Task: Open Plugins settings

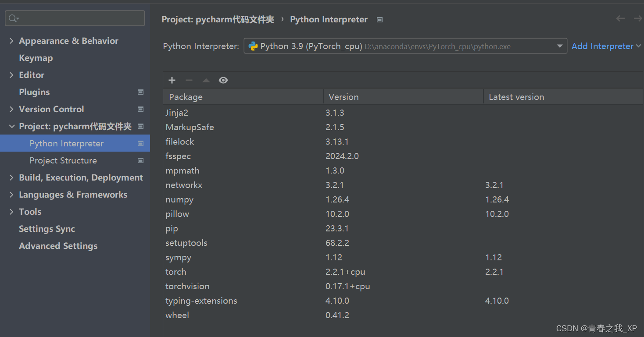Action: [x=34, y=92]
